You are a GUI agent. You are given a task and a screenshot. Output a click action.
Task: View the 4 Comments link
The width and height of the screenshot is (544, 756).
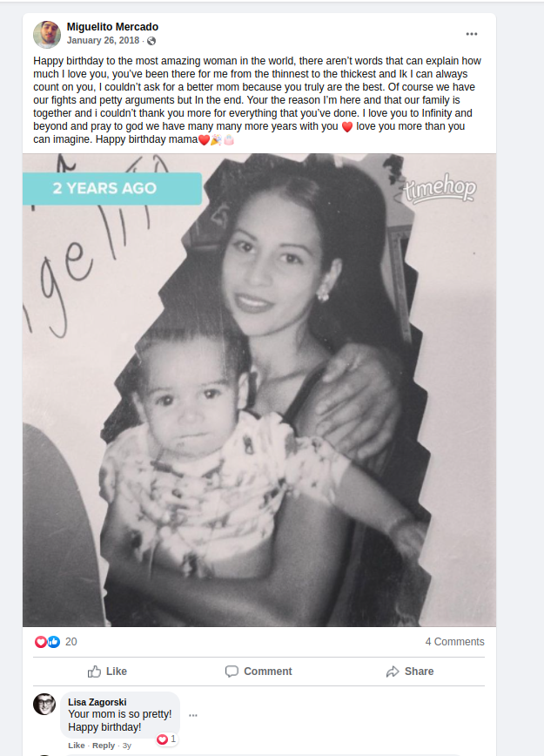455,642
